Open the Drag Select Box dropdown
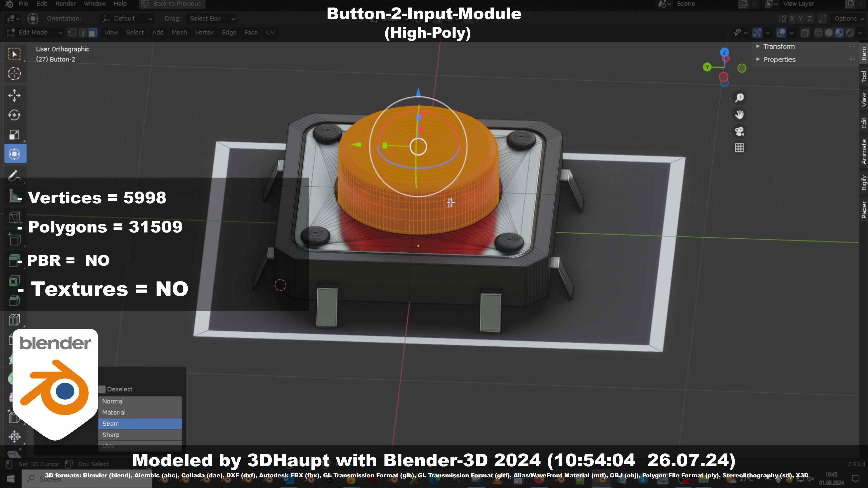Viewport: 868px width, 488px height. click(212, 19)
